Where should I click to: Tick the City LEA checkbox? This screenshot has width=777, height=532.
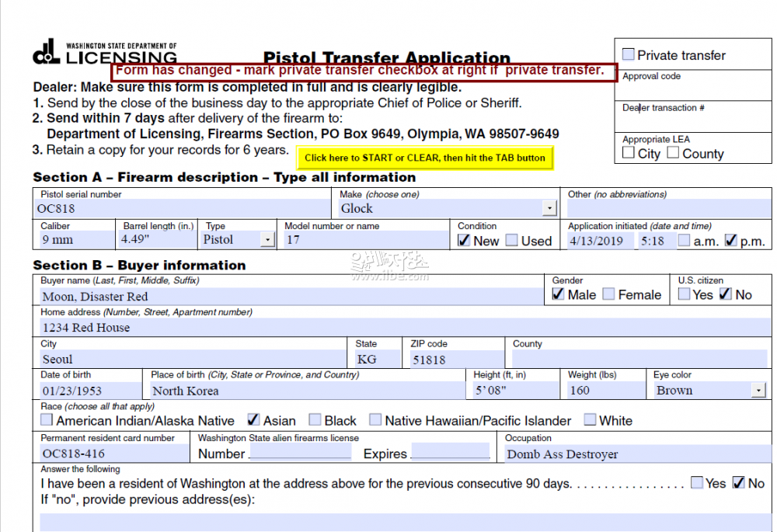(x=629, y=153)
